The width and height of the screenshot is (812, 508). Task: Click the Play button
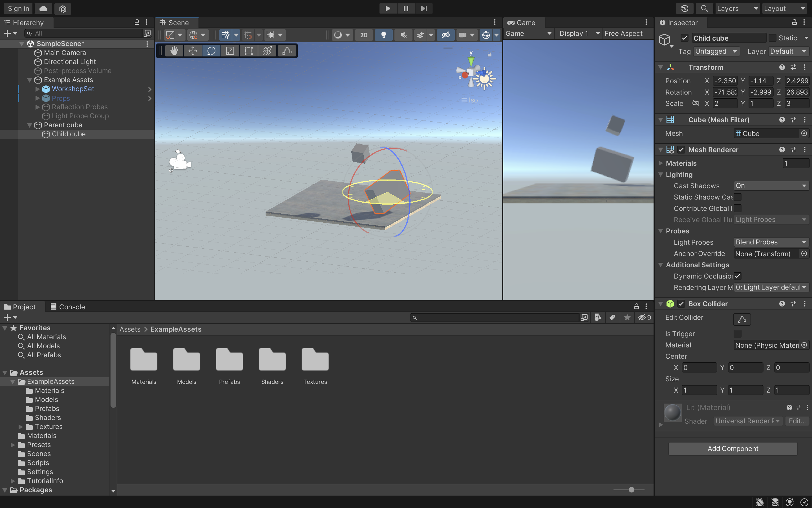pyautogui.click(x=388, y=8)
